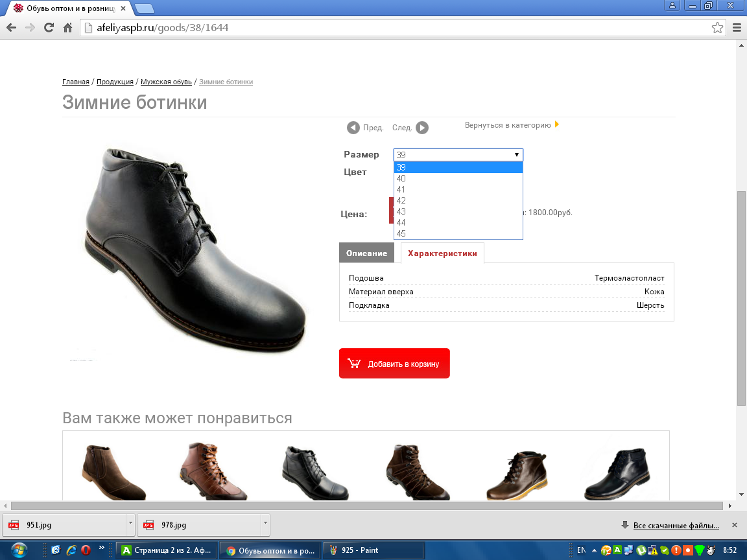This screenshot has width=747, height=560.
Task: Click the scroll up arrow of the page
Action: [x=741, y=46]
